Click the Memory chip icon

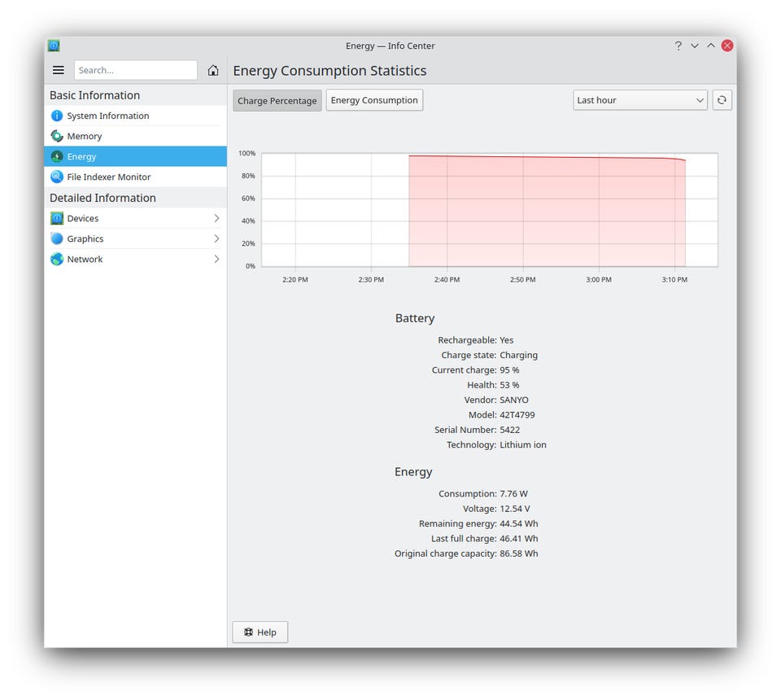pos(57,136)
